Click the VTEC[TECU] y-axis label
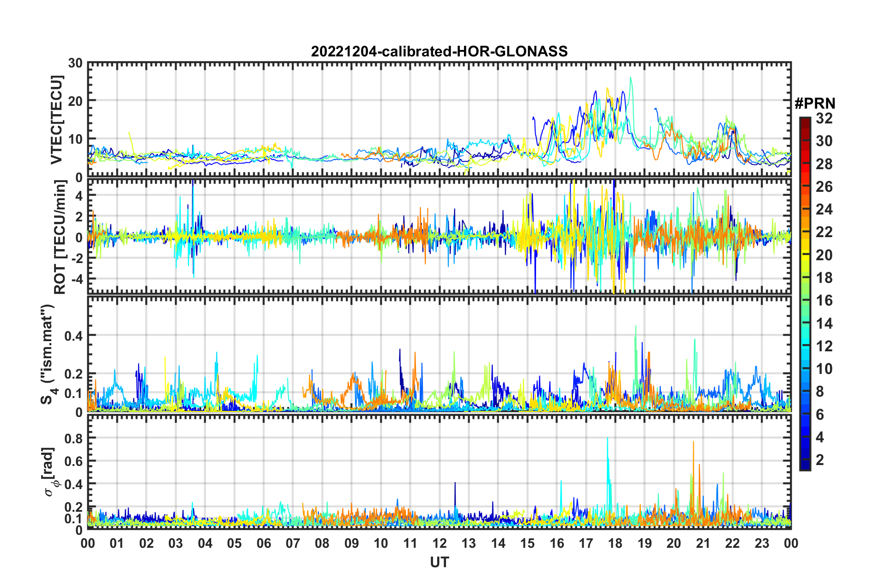 [57, 120]
